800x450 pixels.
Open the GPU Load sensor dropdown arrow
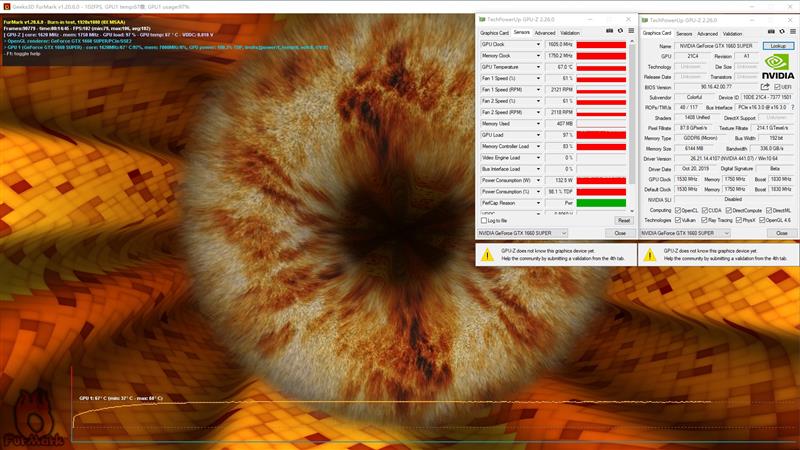[x=538, y=135]
